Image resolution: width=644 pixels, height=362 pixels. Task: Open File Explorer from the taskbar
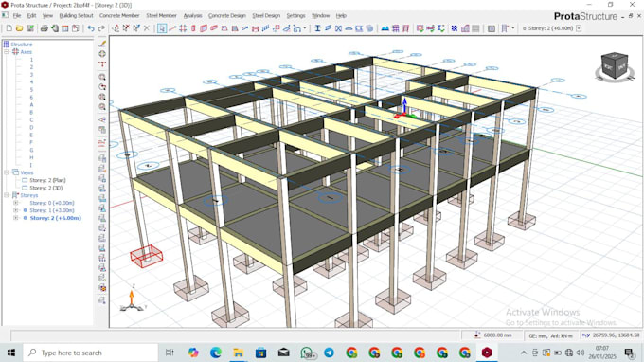(x=239, y=353)
